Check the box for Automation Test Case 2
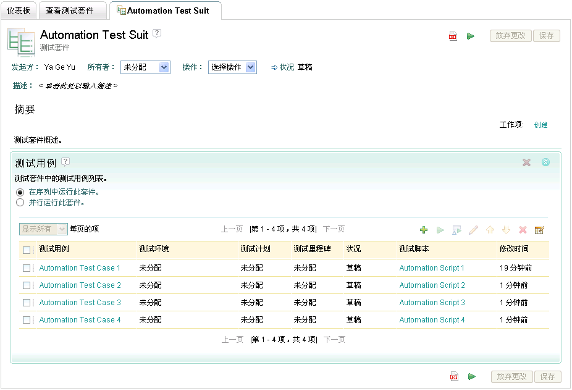 pyautogui.click(x=27, y=285)
